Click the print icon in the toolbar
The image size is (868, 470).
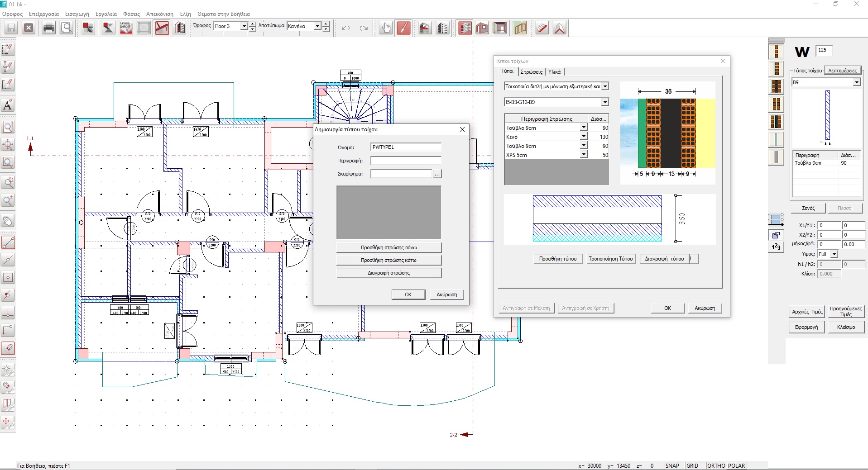tap(48, 28)
